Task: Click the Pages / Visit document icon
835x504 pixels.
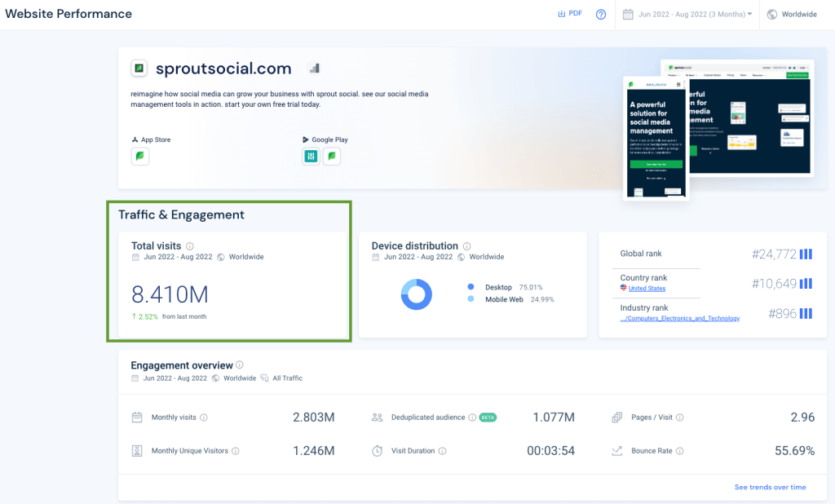Action: (x=617, y=417)
